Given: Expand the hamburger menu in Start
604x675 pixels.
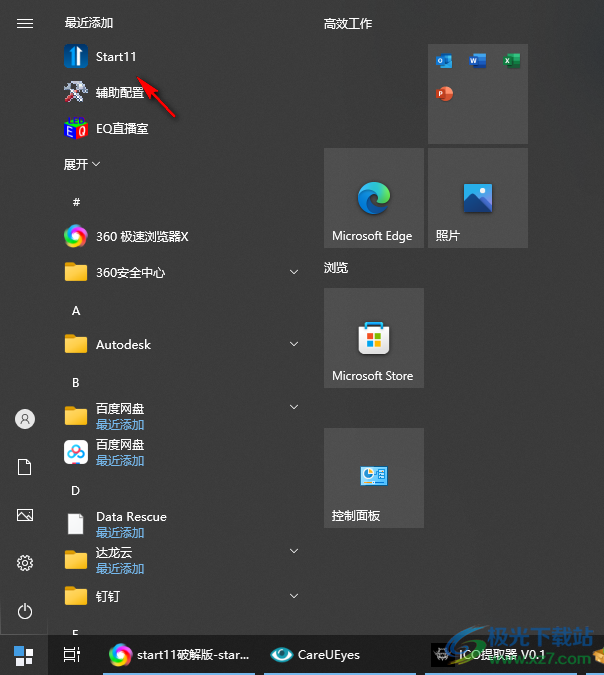Looking at the screenshot, I should 25,23.
